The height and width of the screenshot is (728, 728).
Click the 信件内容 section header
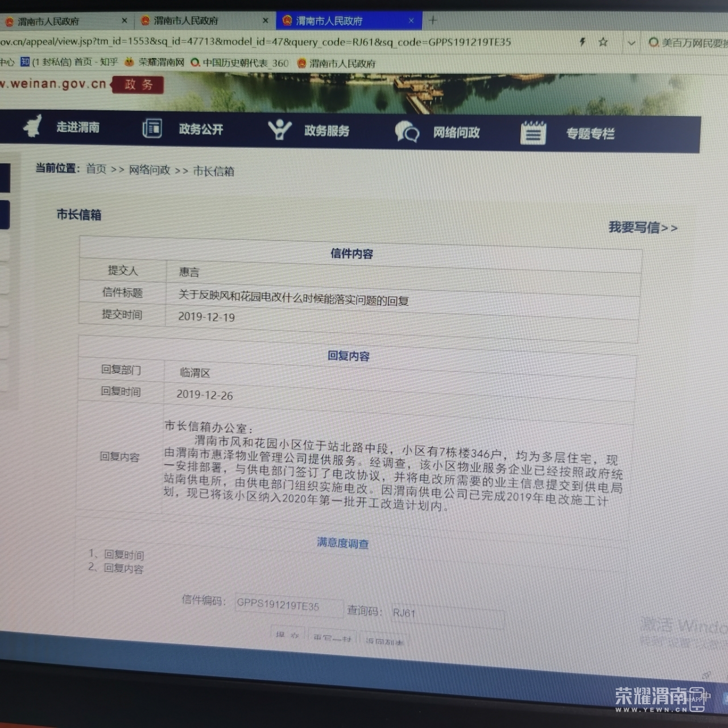[x=352, y=254]
